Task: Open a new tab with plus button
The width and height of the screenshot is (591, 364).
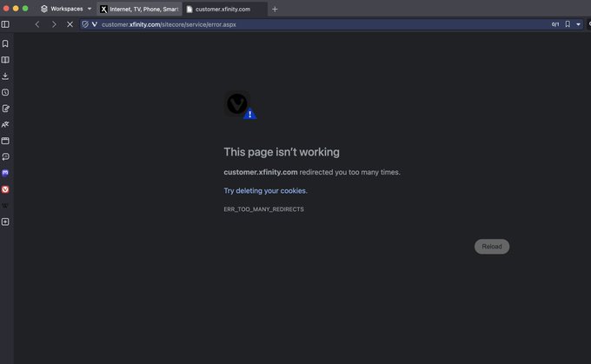Action: click(275, 9)
